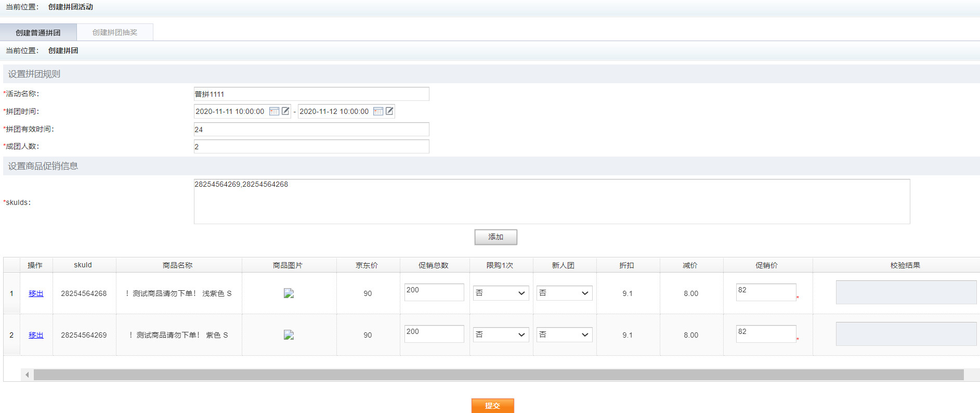Open the start time calendar picker
Screen dimensions: 980x413
coord(275,111)
